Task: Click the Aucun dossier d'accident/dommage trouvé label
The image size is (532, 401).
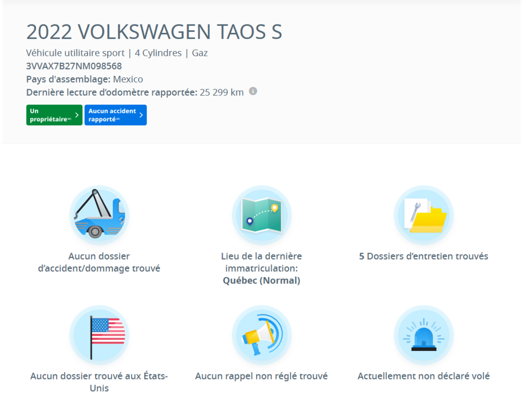Action: [x=99, y=261]
